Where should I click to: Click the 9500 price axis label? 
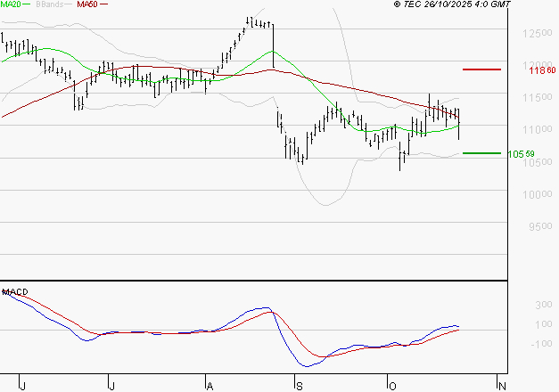coord(540,226)
